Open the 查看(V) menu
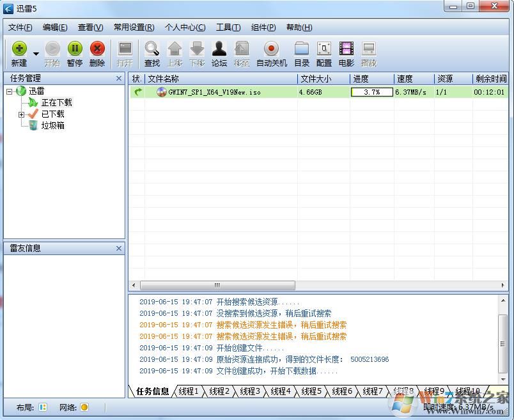Image resolution: width=514 pixels, height=420 pixels. tap(90, 27)
